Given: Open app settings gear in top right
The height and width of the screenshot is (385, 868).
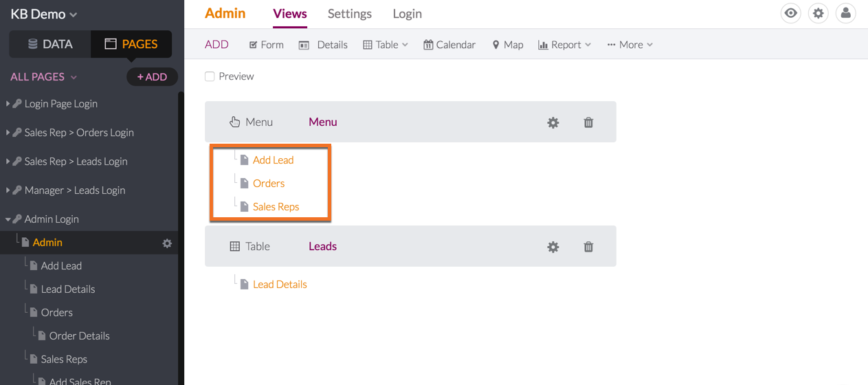Looking at the screenshot, I should pyautogui.click(x=819, y=13).
